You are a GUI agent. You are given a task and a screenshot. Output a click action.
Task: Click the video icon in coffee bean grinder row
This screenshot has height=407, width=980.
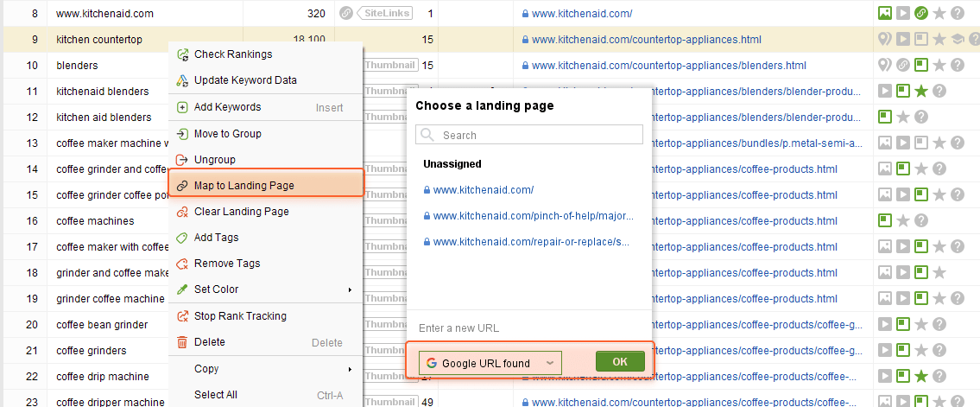(x=884, y=324)
